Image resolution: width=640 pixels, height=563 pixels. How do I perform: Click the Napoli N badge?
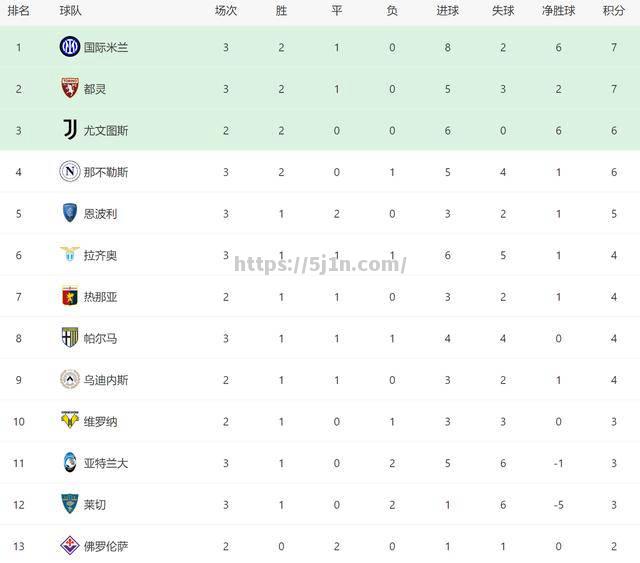click(x=70, y=171)
